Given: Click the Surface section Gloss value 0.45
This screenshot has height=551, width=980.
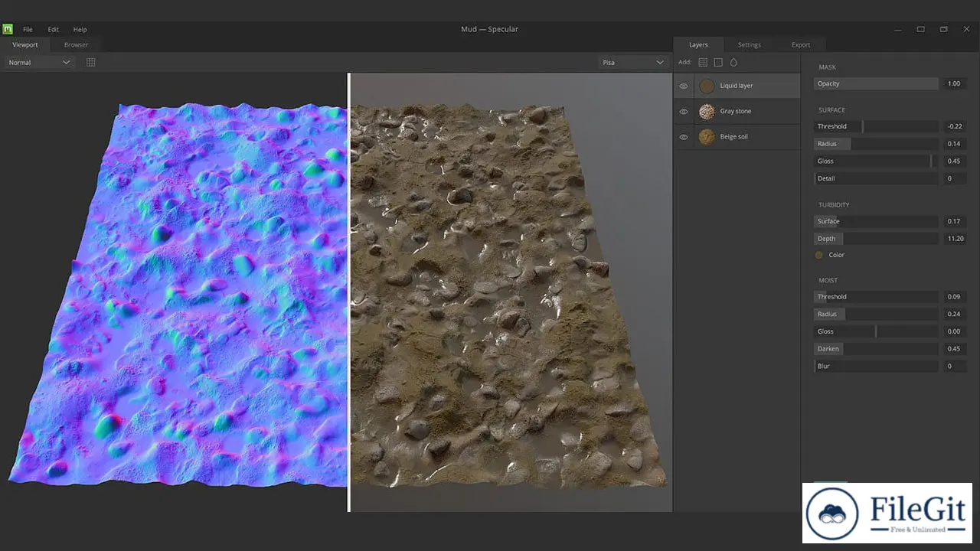Looking at the screenshot, I should (x=954, y=161).
